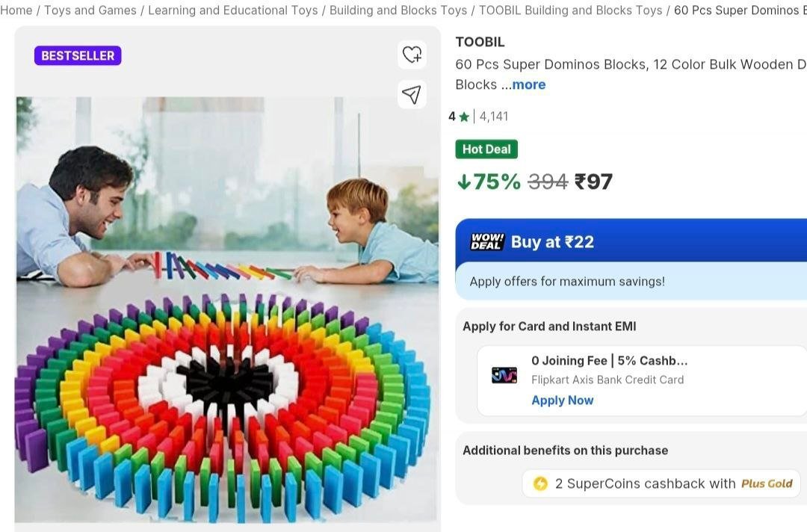Navigate to Building and Blocks Toys breadcrumb

coord(398,10)
